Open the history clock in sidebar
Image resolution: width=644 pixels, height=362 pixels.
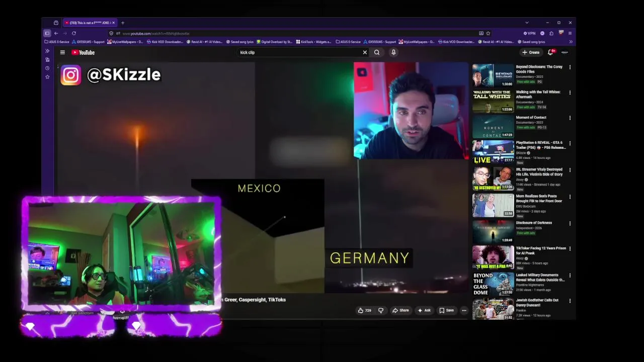(x=47, y=68)
